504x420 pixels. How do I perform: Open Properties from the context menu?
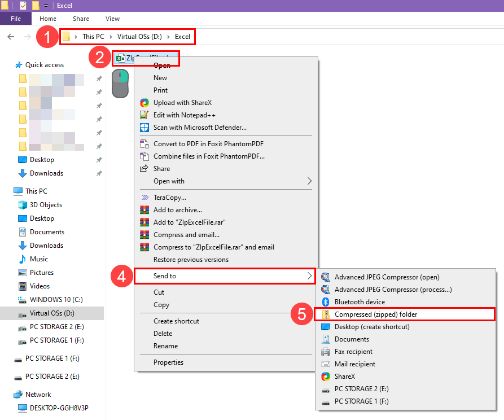[168, 362]
